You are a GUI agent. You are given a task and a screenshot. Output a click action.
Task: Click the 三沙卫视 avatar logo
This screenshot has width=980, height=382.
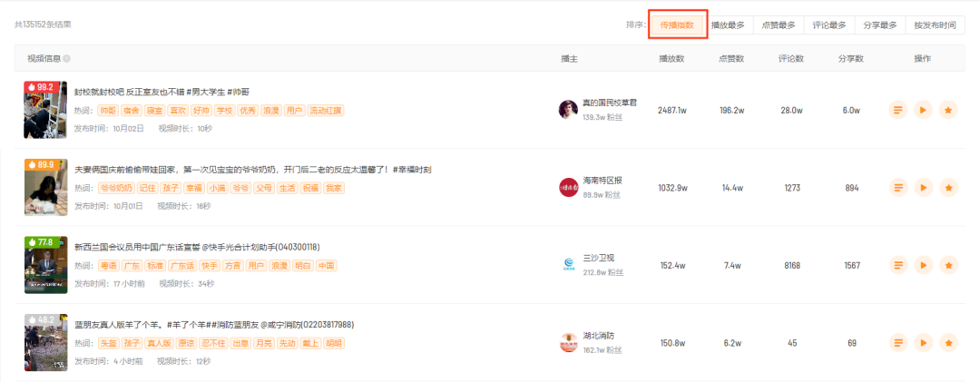pos(567,265)
